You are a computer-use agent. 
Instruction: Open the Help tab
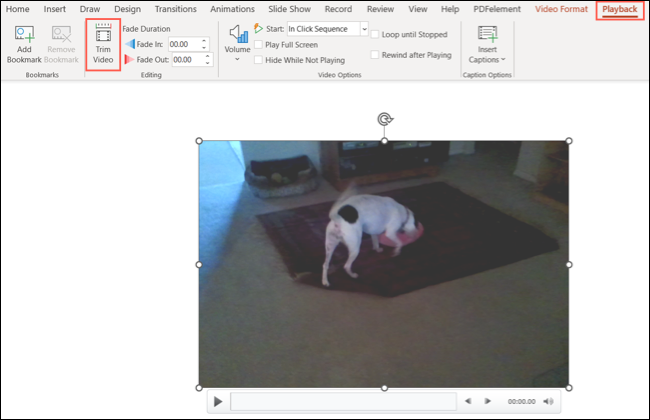coord(450,9)
